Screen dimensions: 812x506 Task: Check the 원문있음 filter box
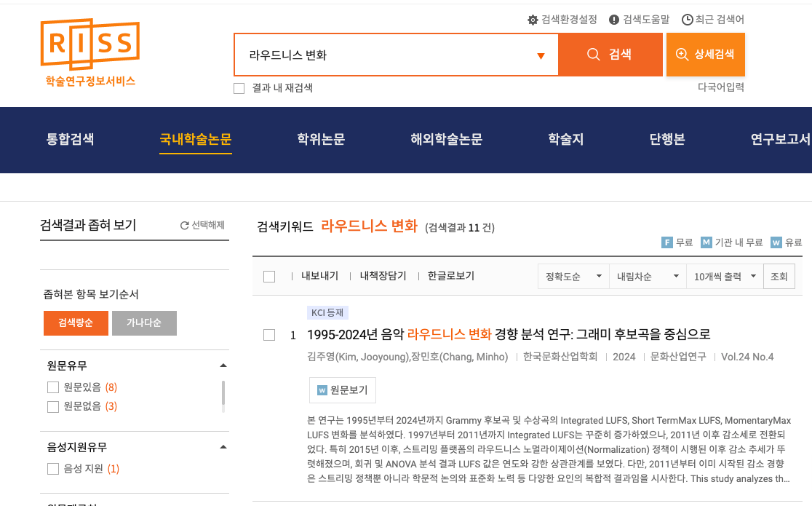click(53, 387)
